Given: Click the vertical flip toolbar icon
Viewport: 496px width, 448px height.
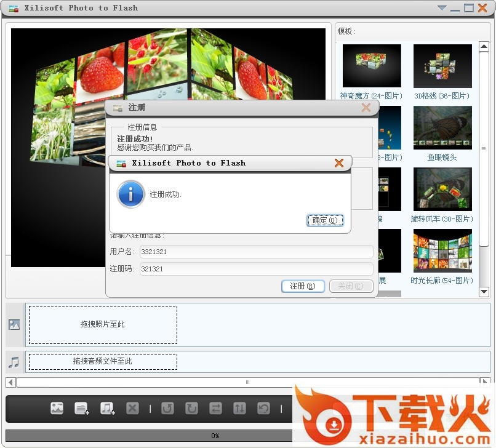Looking at the screenshot, I should (239, 409).
